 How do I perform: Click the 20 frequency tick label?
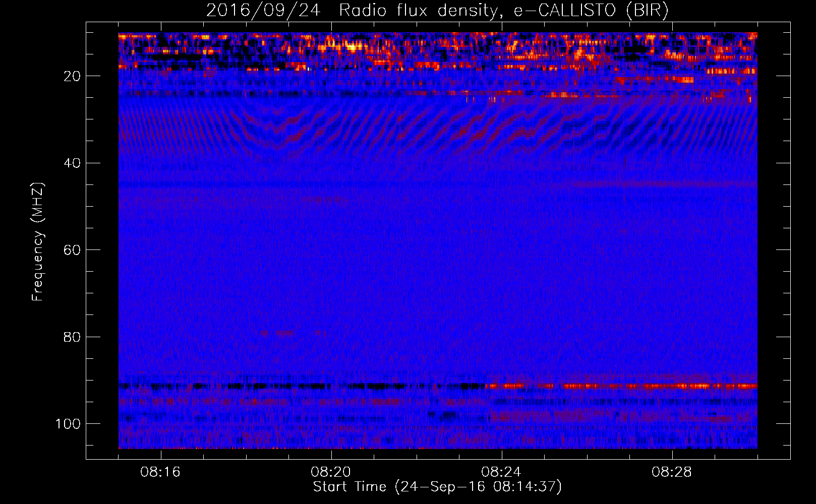(72, 76)
